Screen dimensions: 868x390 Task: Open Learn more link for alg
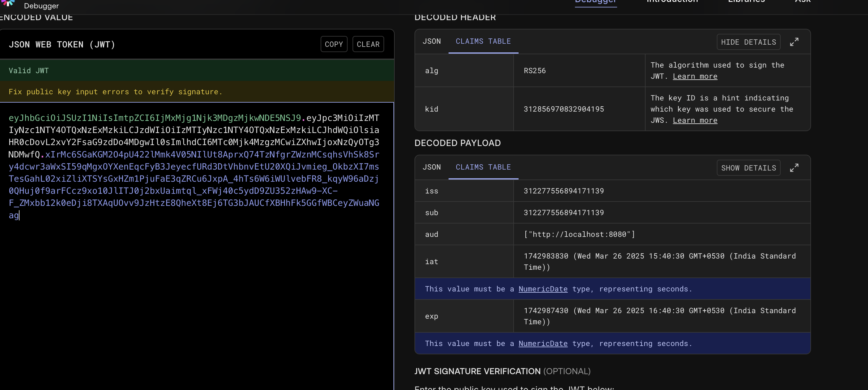695,77
